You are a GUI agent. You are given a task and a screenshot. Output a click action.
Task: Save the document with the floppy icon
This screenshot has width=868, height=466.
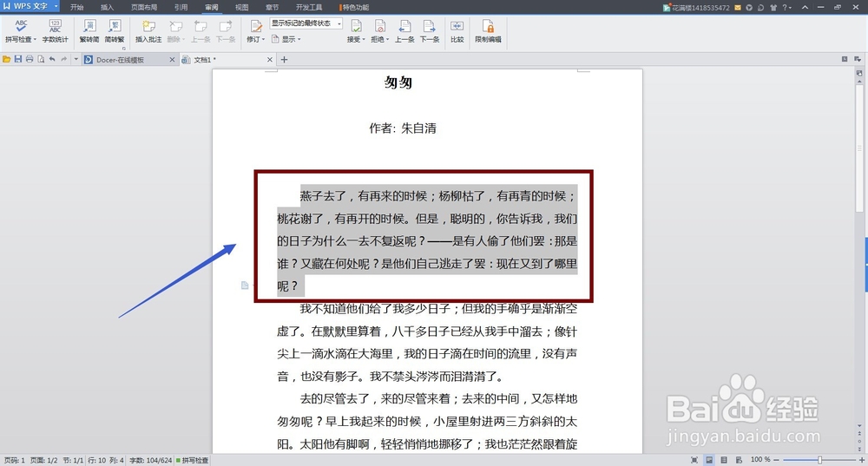click(x=17, y=59)
